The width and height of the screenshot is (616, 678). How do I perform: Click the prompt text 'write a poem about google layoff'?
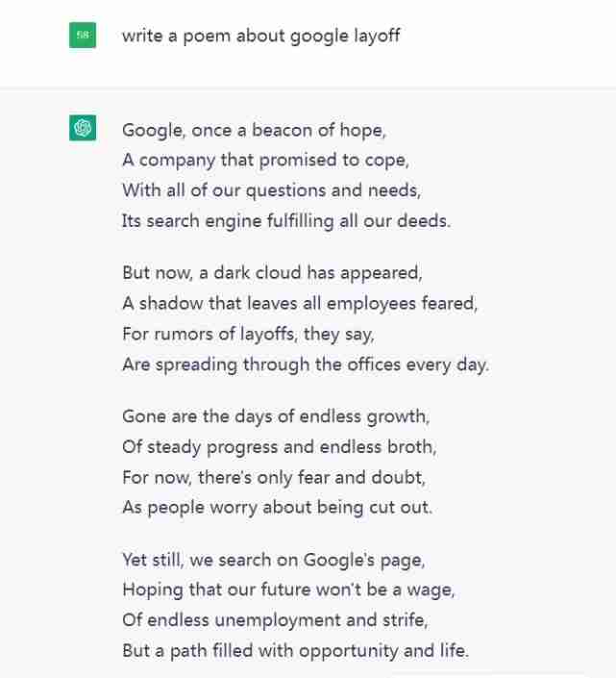pyautogui.click(x=260, y=36)
